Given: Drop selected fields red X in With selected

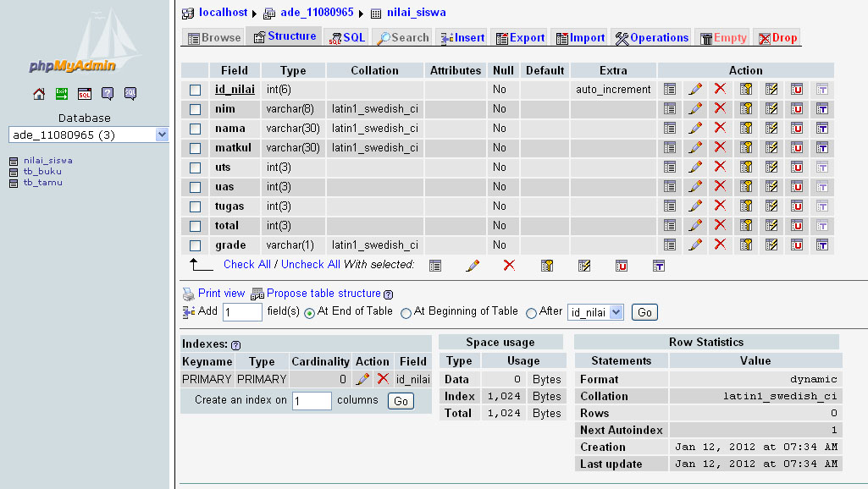Looking at the screenshot, I should (x=509, y=266).
